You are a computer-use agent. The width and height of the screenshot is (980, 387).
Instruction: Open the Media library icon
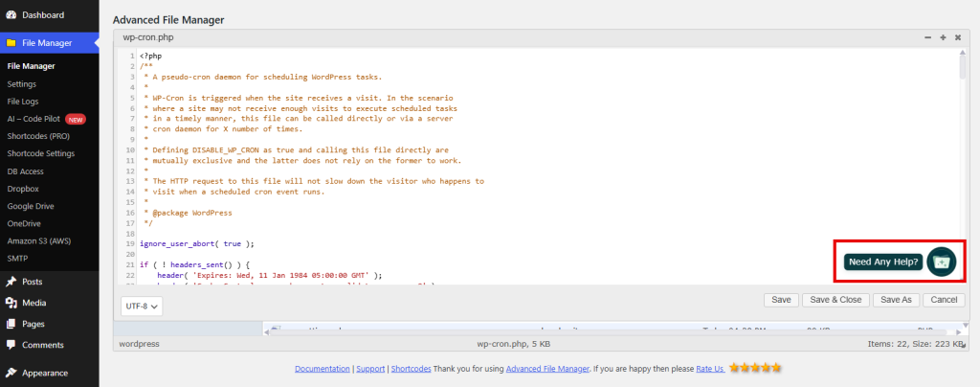tap(11, 303)
